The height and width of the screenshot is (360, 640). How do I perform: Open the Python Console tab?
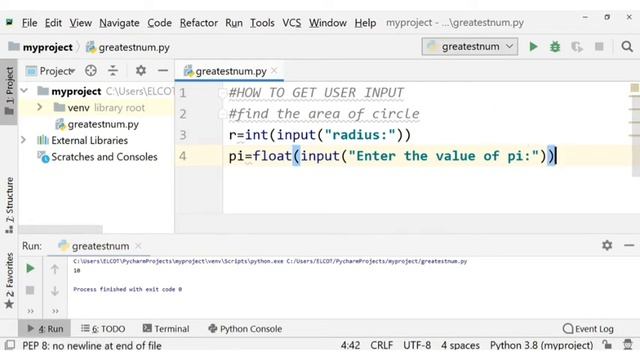245,329
